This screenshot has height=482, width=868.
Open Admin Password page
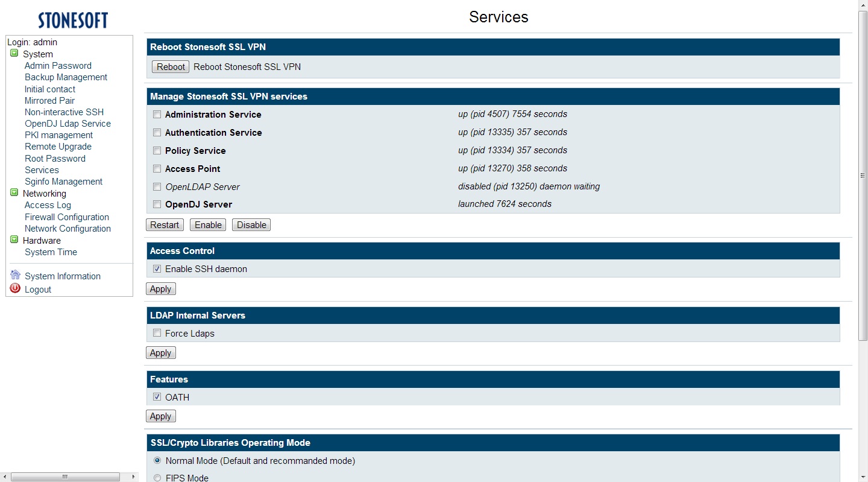(x=58, y=66)
